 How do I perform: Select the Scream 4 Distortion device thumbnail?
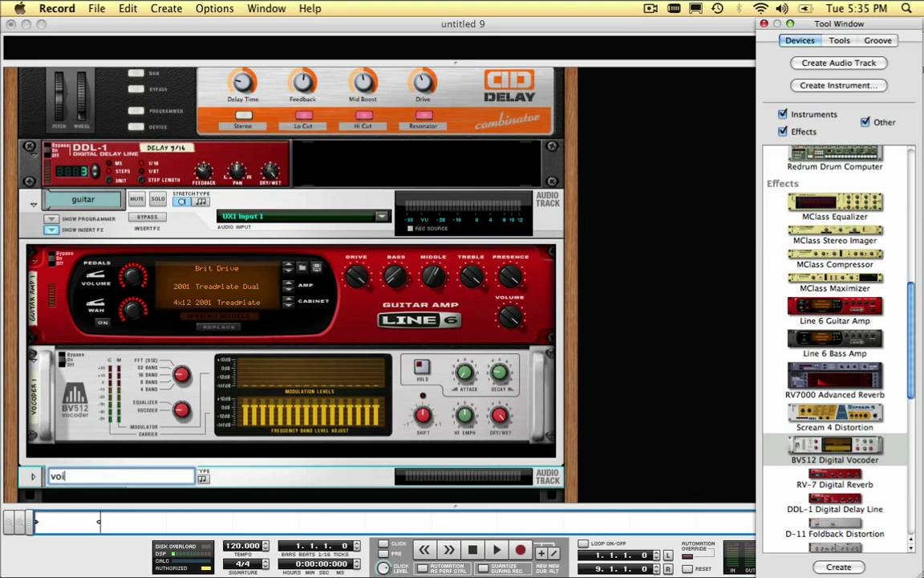834,413
